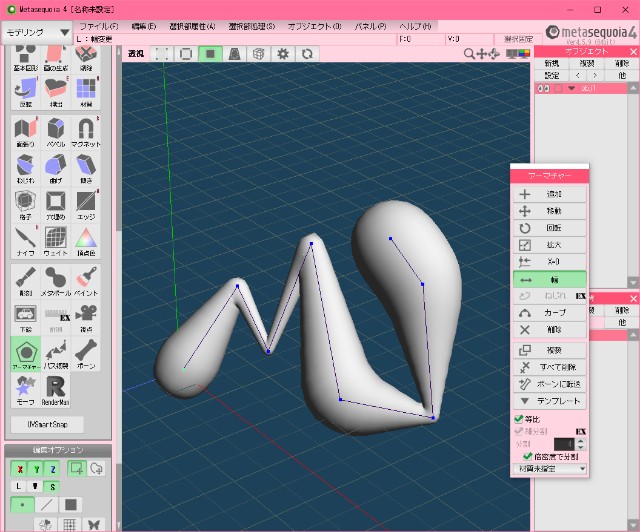This screenshot has height=532, width=640.
Task: Select the Armature (アーマチャー) tool
Action: coord(25,354)
